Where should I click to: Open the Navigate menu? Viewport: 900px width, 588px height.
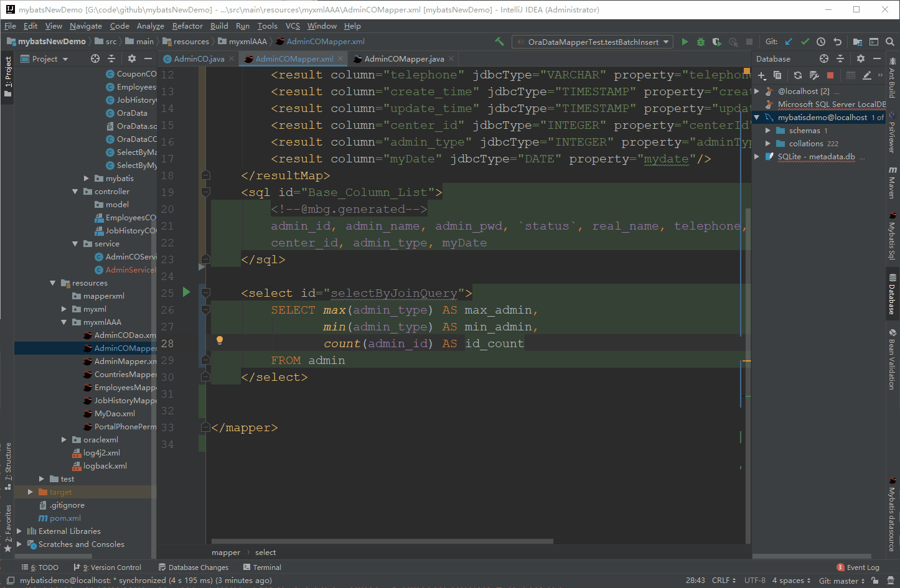tap(85, 26)
